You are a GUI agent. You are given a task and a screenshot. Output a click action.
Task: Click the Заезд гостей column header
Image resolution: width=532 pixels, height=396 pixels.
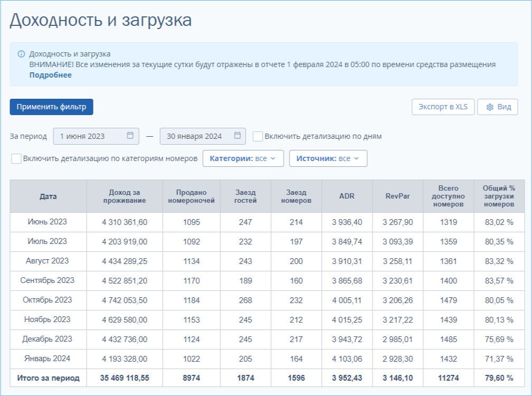pyautogui.click(x=245, y=196)
